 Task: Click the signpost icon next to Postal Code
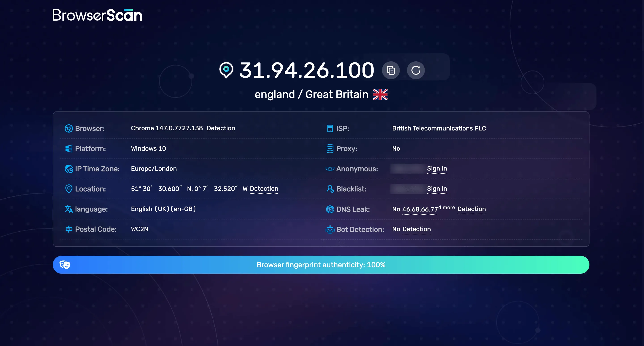pyautogui.click(x=69, y=229)
